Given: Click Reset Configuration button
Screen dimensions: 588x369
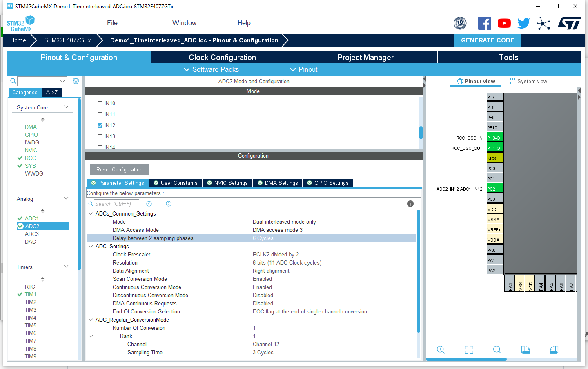Looking at the screenshot, I should pyautogui.click(x=119, y=169).
